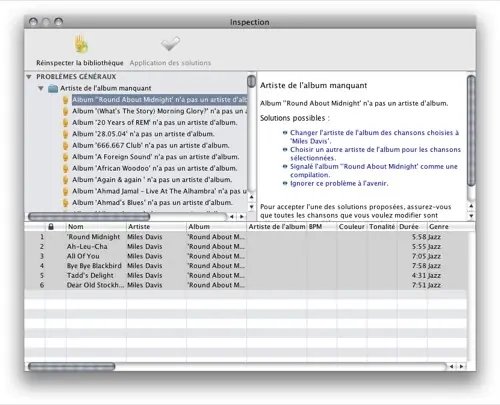This screenshot has height=405, width=500.
Task: Select the Album '20 Years of REM' problem row
Action: click(x=155, y=122)
